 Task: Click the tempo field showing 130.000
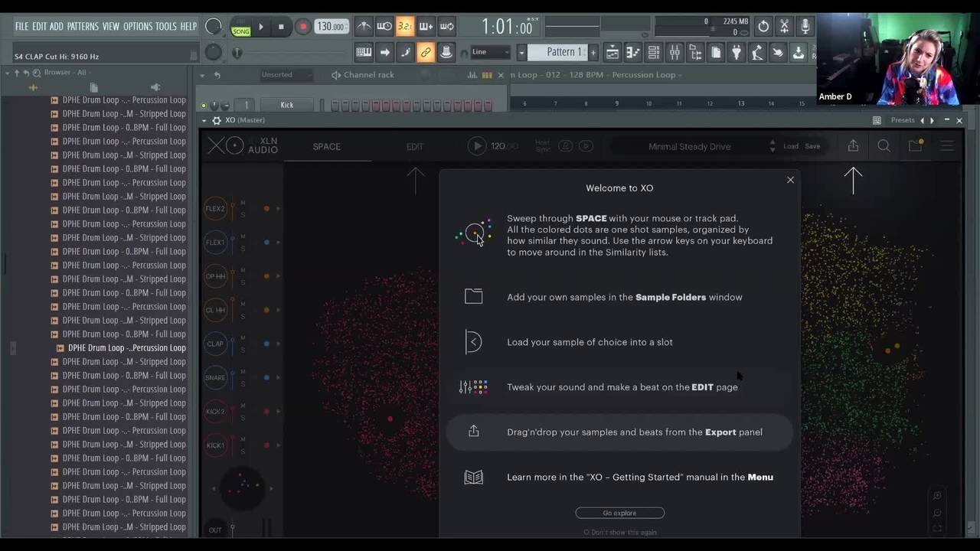(x=331, y=27)
